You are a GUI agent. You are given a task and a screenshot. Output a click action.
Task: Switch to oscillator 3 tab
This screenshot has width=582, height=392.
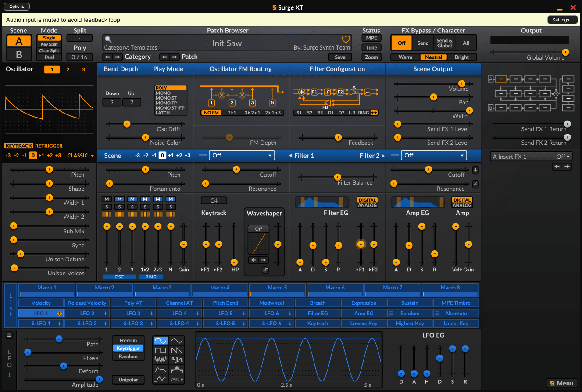pos(83,70)
